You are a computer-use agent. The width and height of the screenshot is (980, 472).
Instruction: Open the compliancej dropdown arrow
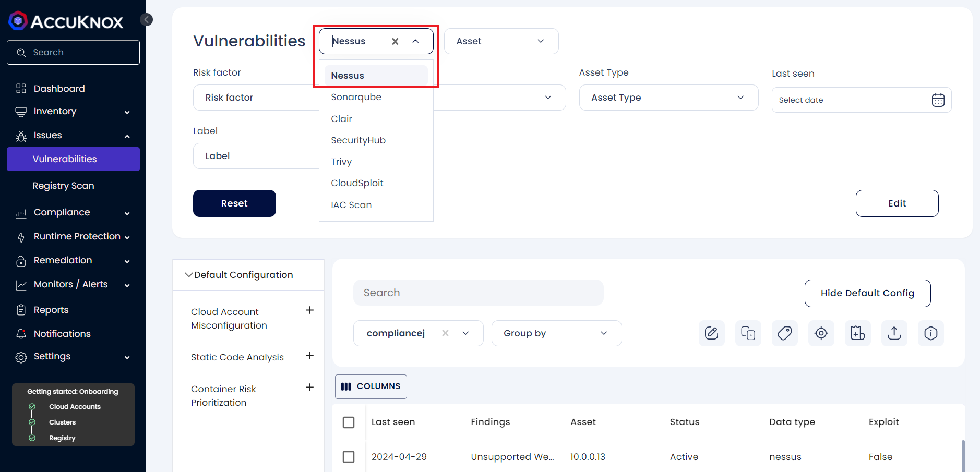(x=465, y=333)
